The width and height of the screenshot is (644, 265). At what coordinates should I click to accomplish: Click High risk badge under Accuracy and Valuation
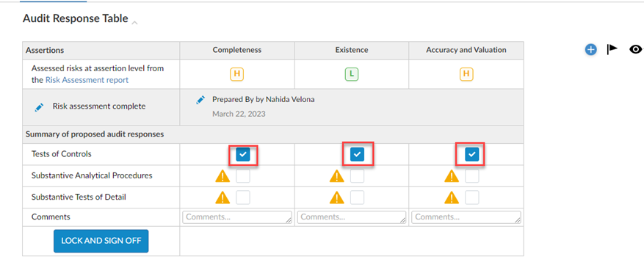click(x=466, y=74)
